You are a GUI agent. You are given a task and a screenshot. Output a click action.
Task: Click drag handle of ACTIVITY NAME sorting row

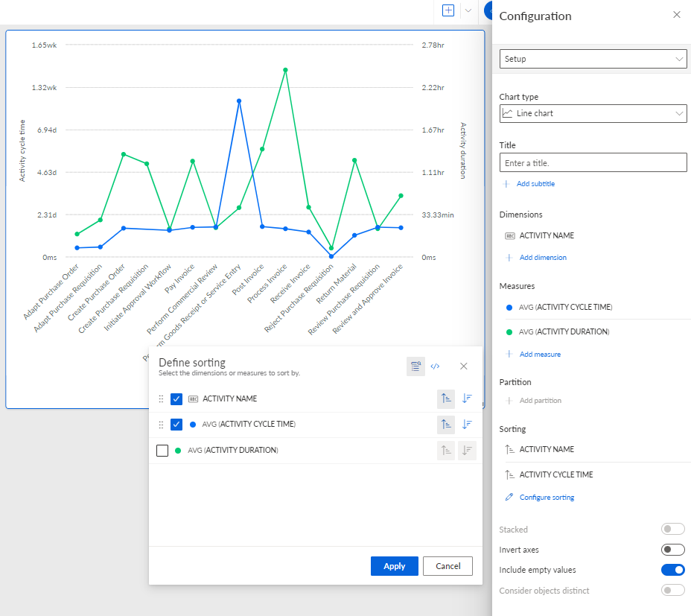pos(161,399)
